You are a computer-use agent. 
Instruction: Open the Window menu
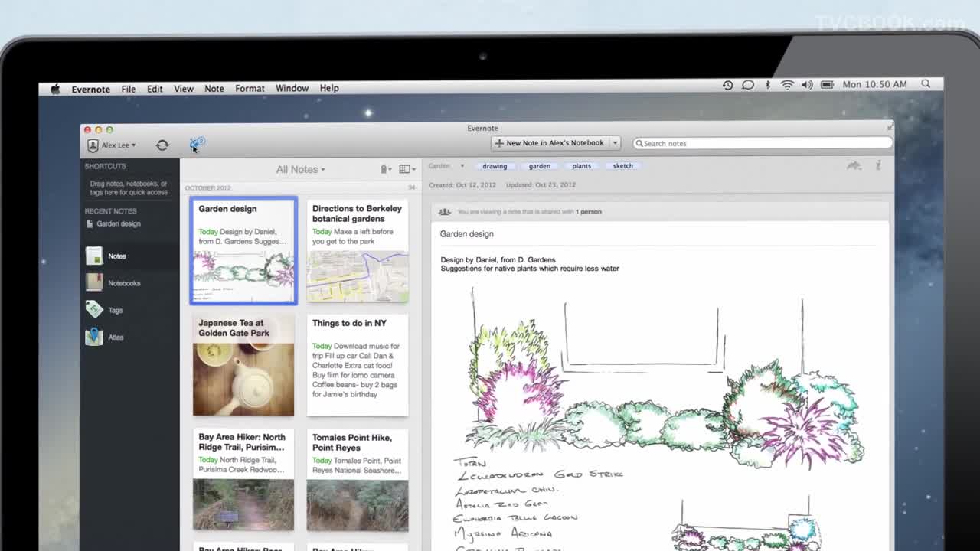[x=292, y=88]
